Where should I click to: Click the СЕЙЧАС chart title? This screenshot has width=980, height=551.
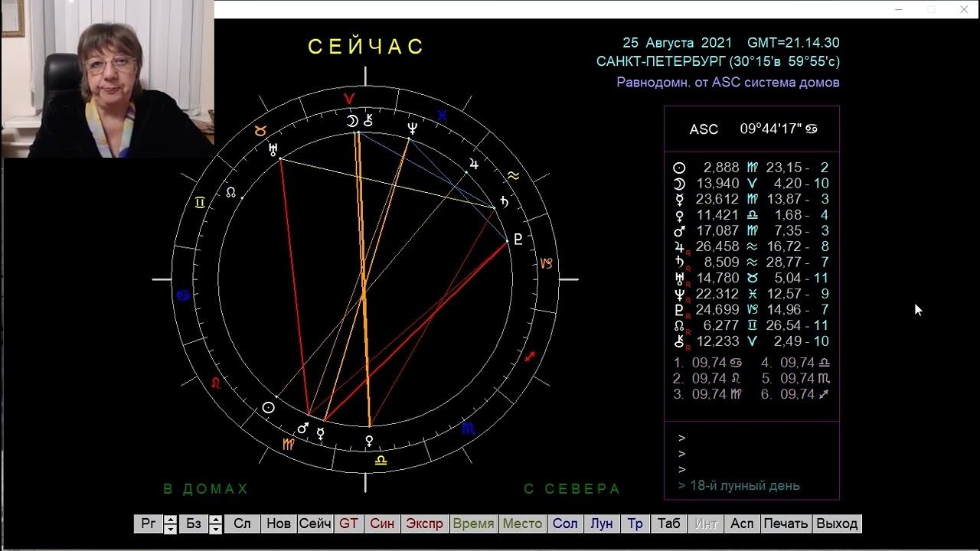(366, 47)
